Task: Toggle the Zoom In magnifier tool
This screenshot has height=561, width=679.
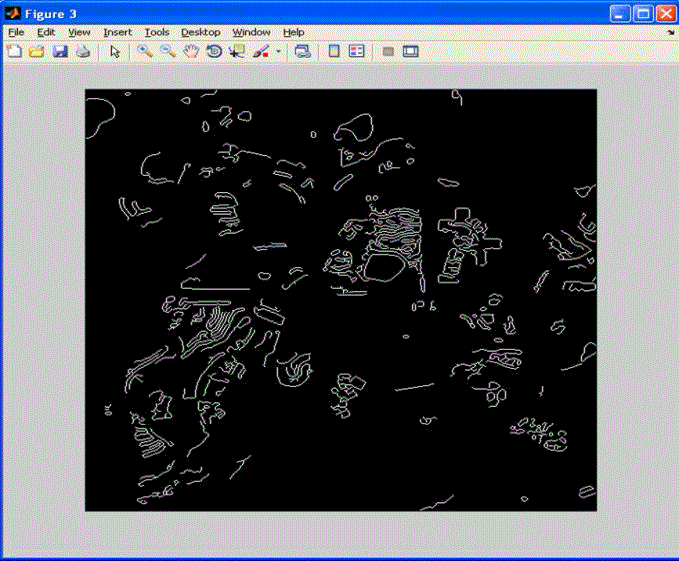Action: pyautogui.click(x=146, y=51)
